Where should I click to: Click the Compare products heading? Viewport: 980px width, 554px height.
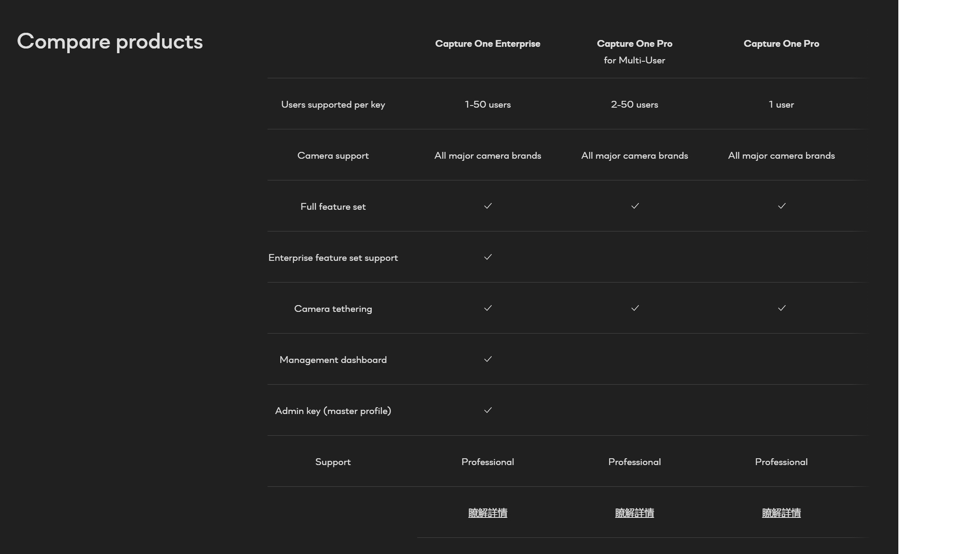point(110,42)
